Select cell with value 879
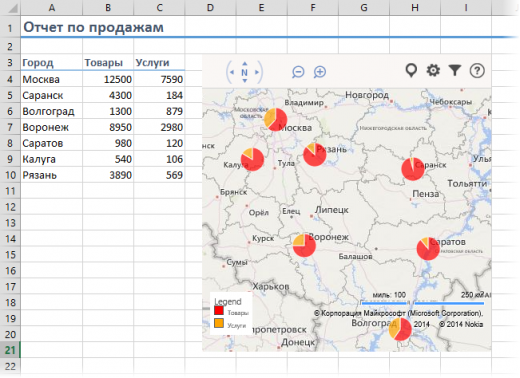Screen dimensions: 520x378 (x=159, y=111)
